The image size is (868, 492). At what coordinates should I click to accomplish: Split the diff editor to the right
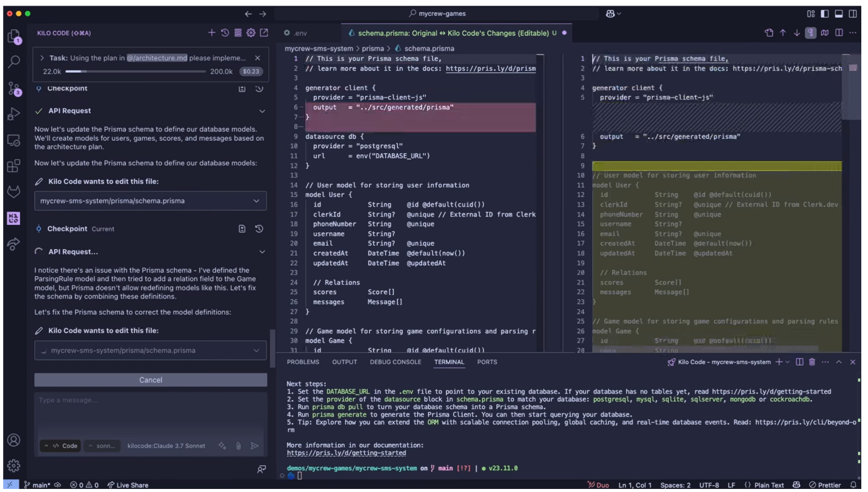pyautogui.click(x=839, y=32)
